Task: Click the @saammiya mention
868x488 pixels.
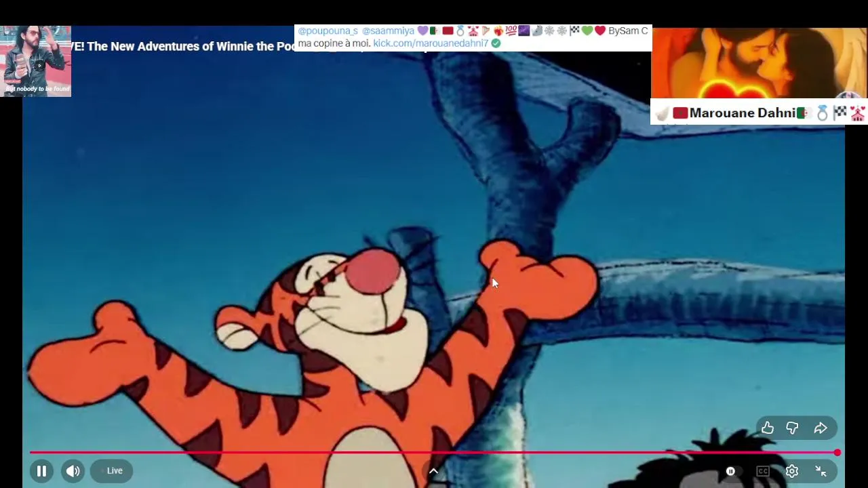Action: (388, 30)
